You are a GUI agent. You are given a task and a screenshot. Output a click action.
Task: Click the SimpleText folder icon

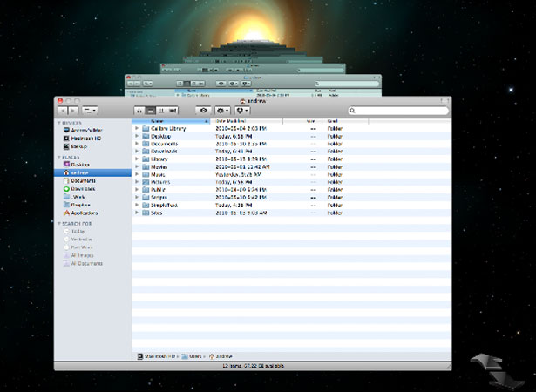coord(146,205)
